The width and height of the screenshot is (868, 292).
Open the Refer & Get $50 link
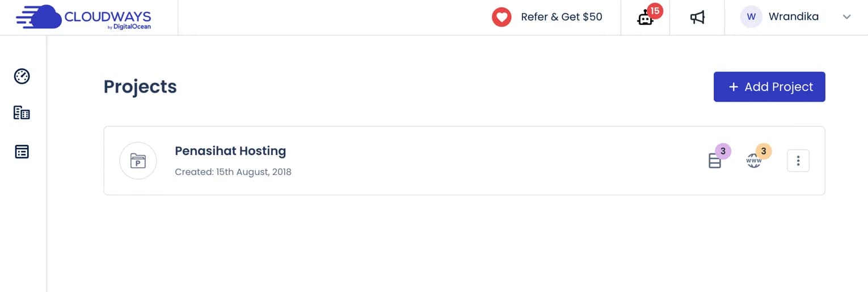tap(561, 17)
